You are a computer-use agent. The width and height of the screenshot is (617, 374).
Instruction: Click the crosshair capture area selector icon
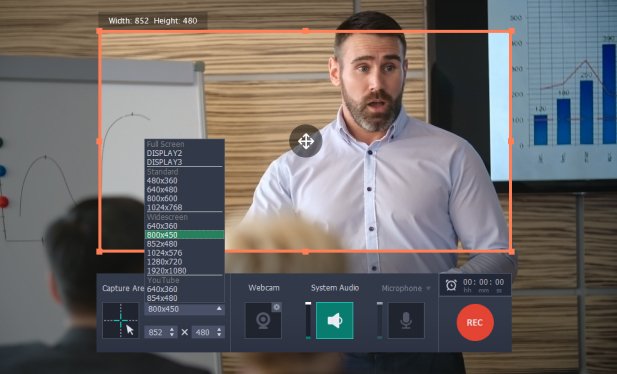[120, 320]
